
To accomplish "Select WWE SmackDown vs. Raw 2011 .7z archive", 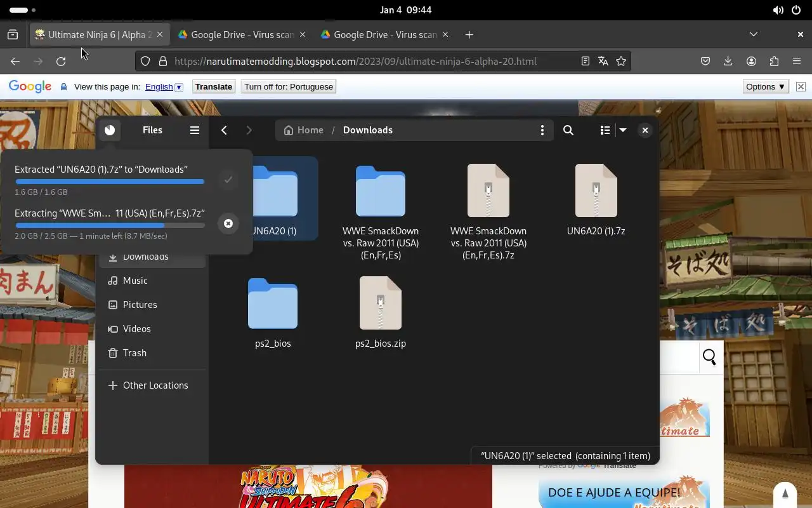I will [x=488, y=211].
